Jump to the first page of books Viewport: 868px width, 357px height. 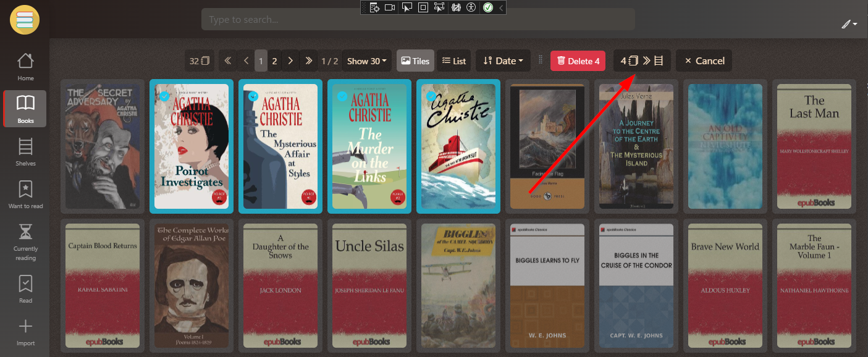[228, 61]
